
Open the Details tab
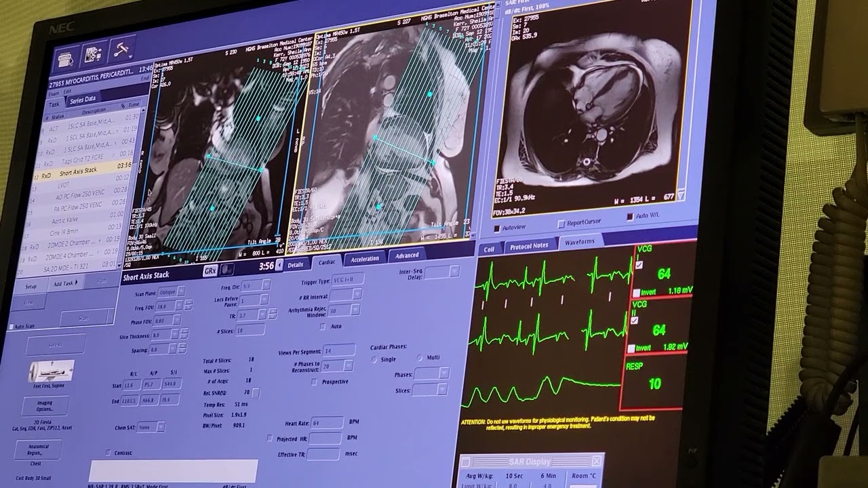tap(295, 264)
